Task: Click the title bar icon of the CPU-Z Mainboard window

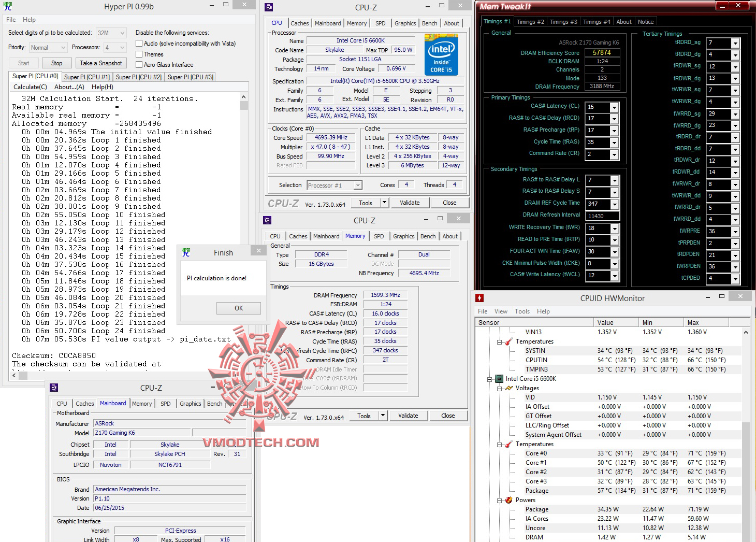Action: 54,388
